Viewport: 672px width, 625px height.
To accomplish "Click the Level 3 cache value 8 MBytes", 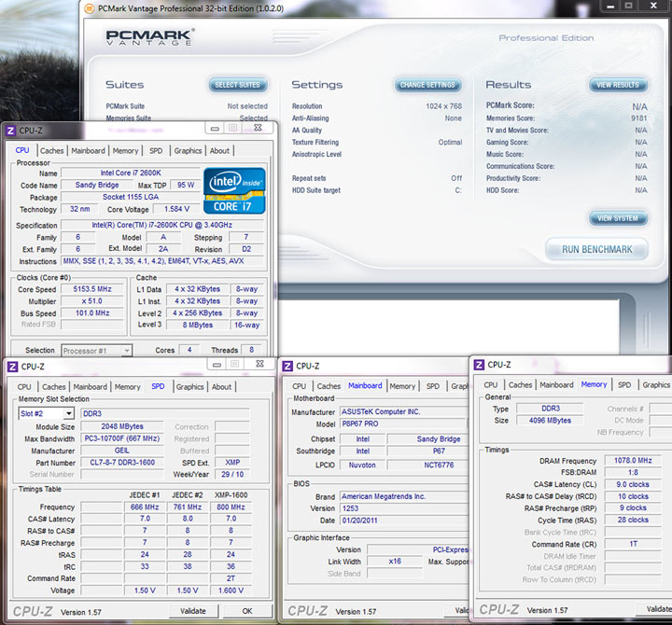I will click(198, 326).
